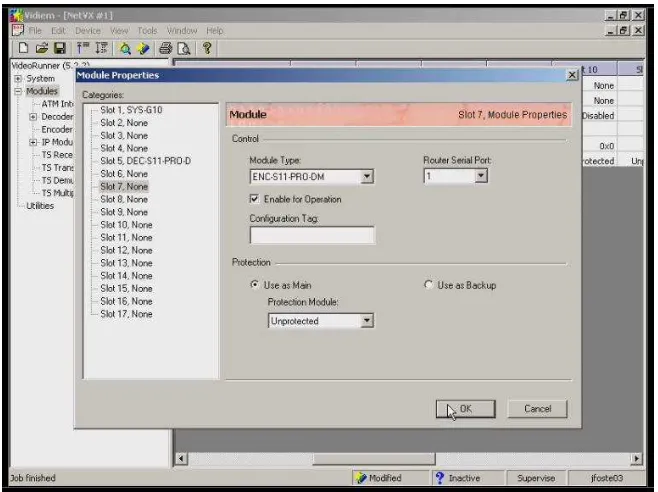This screenshot has width=658, height=492.
Task: Open the Tools menu
Action: pyautogui.click(x=147, y=31)
